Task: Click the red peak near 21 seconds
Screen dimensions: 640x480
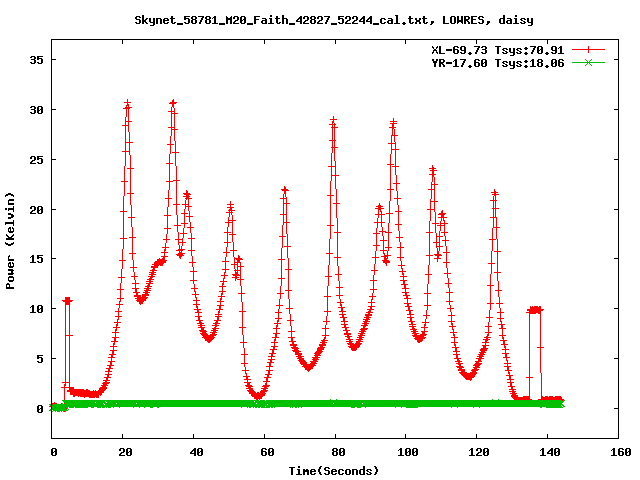Action: coord(127,103)
